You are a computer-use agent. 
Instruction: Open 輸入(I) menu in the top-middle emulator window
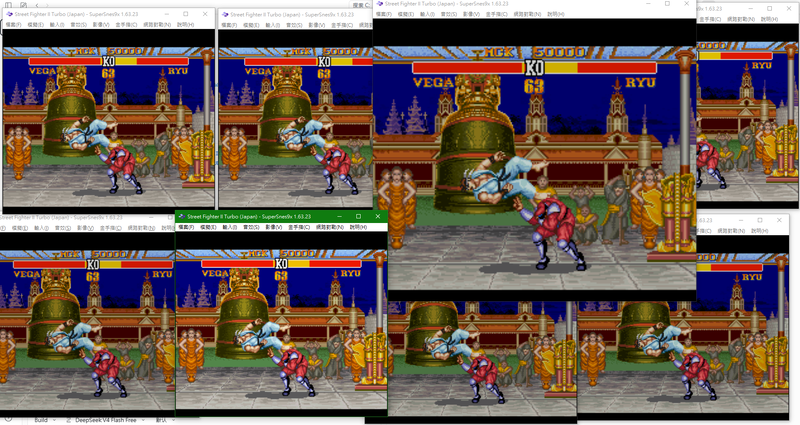(x=273, y=25)
